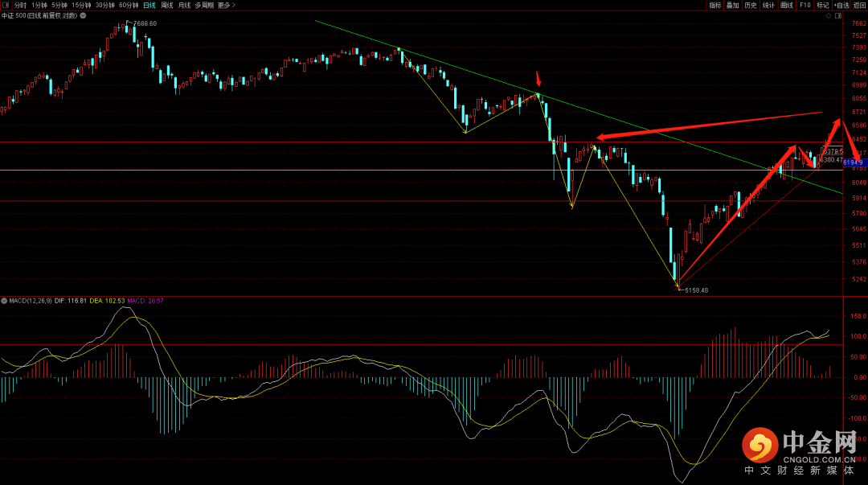Open F10 company information
The width and height of the screenshot is (868, 485).
point(805,5)
